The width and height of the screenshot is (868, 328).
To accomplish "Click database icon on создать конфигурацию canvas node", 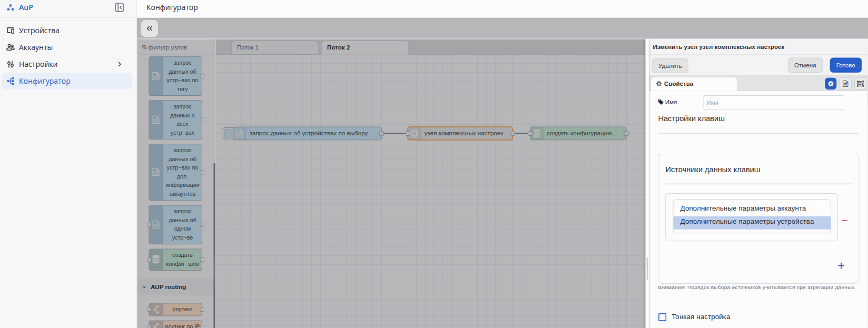I will [x=537, y=134].
